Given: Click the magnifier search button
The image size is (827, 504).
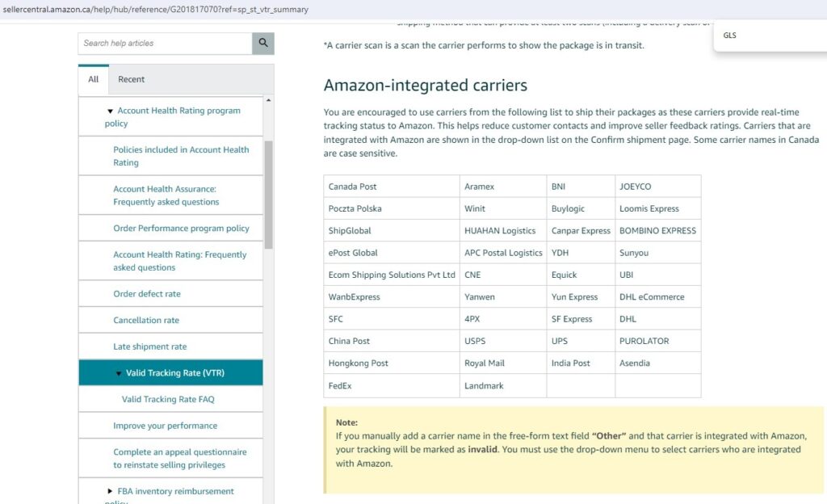Looking at the screenshot, I should pos(262,44).
